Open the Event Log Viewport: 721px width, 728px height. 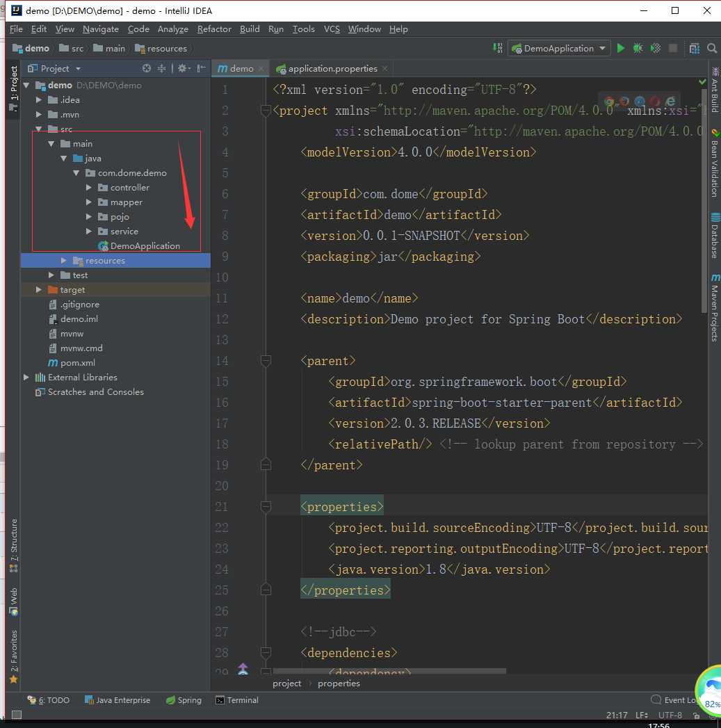pyautogui.click(x=674, y=700)
